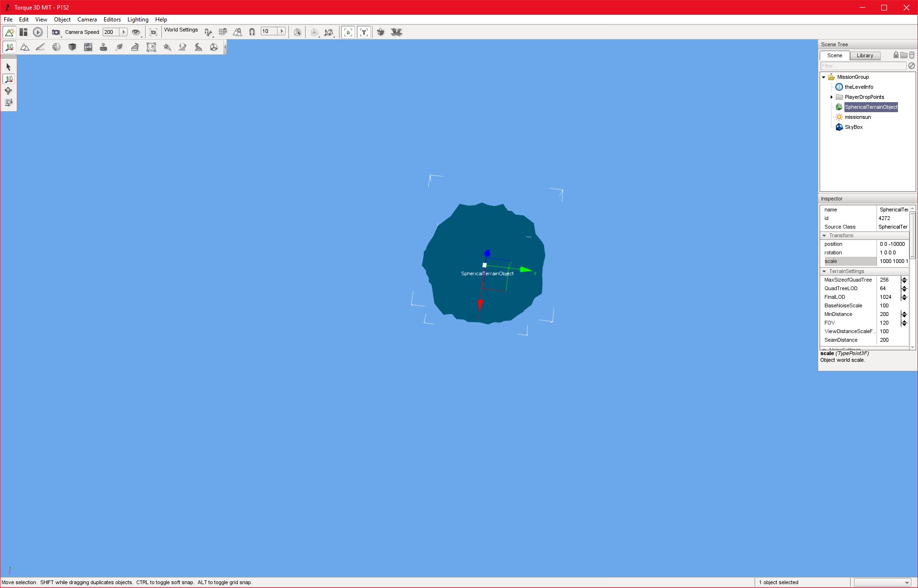Open the World Editor icon in main toolbar
Screen dimensions: 918x588
(9, 32)
